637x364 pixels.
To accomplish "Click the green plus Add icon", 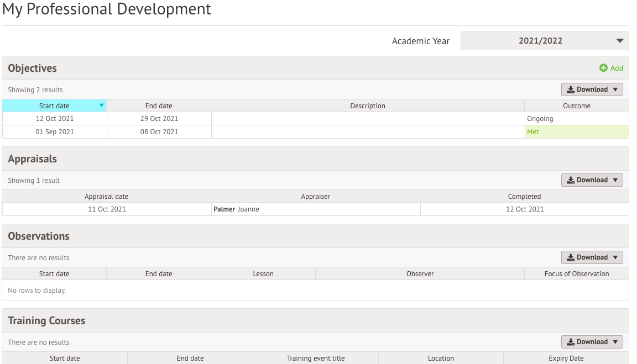I will [x=603, y=68].
